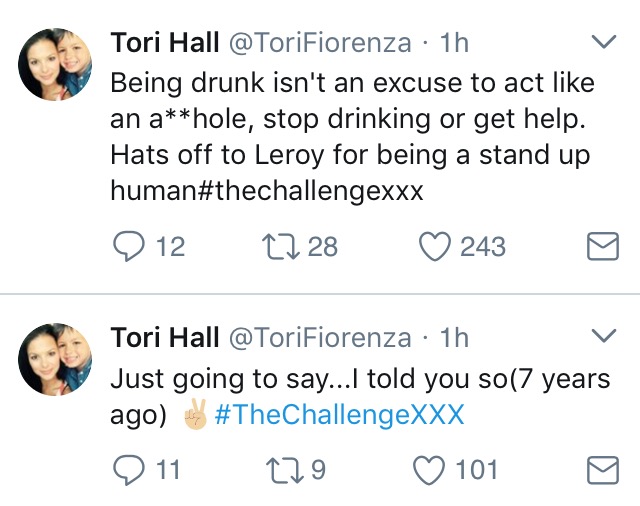The height and width of the screenshot is (506, 640).
Task: Visit @ToriFiorenza handle on second tweet
Action: (320, 337)
